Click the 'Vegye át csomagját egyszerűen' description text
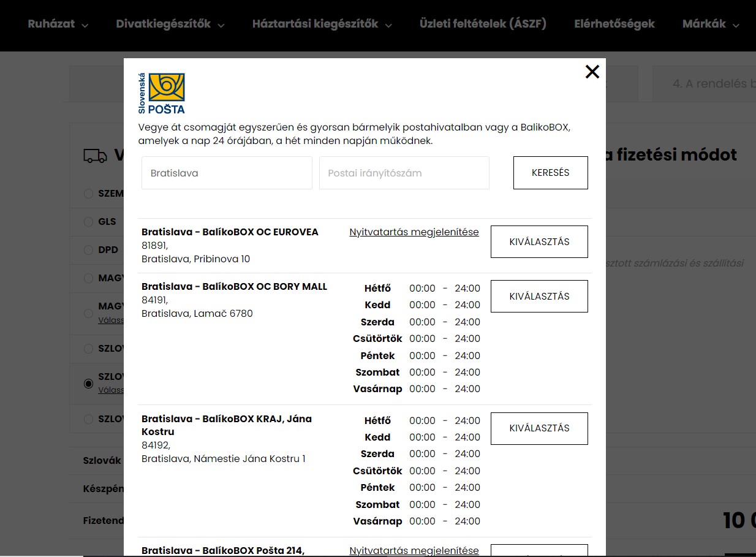 tap(355, 134)
